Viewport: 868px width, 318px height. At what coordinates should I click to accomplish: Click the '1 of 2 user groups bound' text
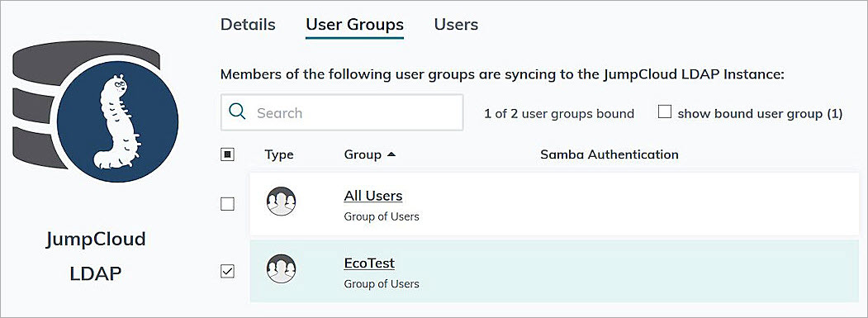[x=559, y=114]
